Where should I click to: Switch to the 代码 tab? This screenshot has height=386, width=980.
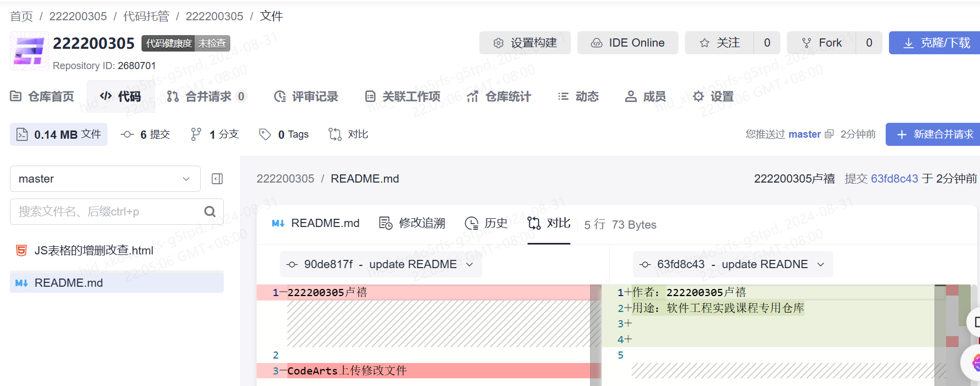tap(121, 96)
